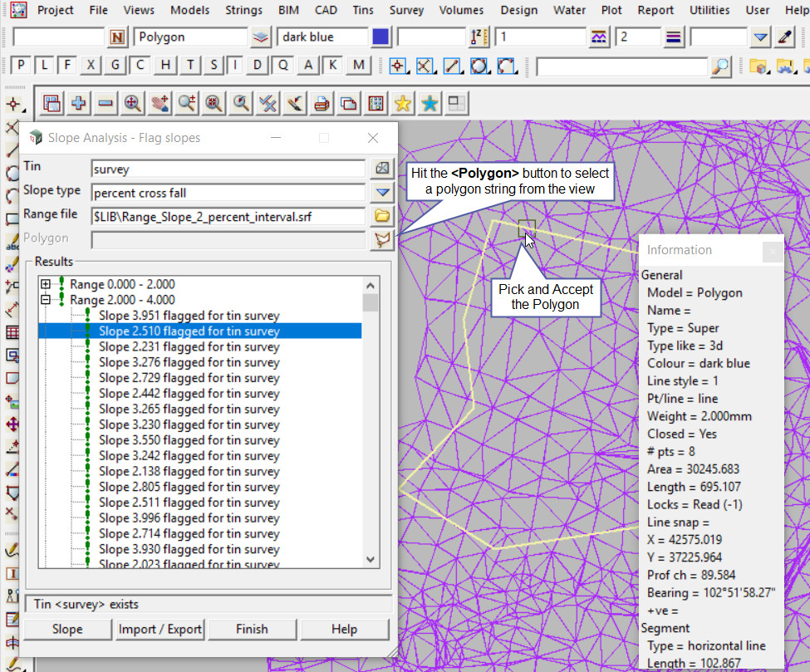Select Slope 3.951 flagged for tin survey
The height and width of the screenshot is (672, 810).
pyautogui.click(x=189, y=316)
